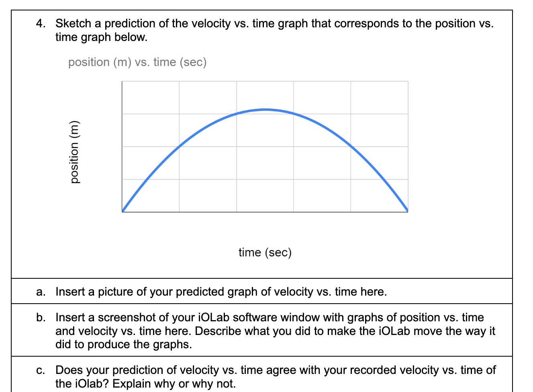The image size is (533, 392).
Task: Click the text "Explain why or why not."
Action: coord(174,384)
